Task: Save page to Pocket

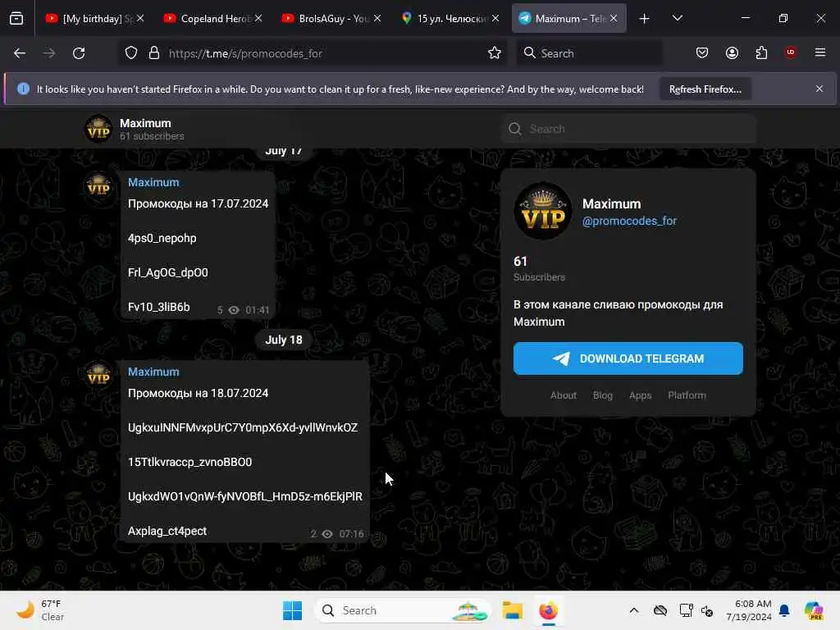Action: [x=702, y=52]
